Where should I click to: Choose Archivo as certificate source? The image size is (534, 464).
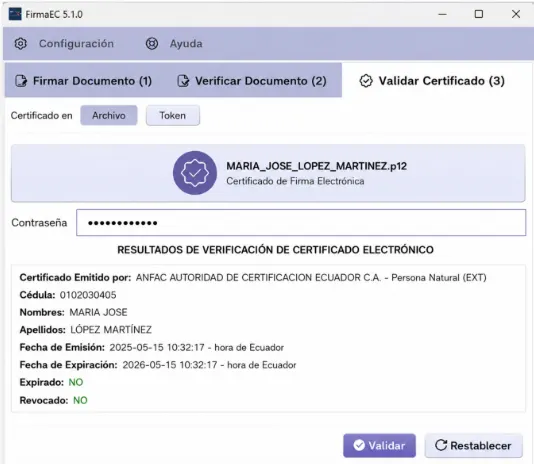(109, 115)
